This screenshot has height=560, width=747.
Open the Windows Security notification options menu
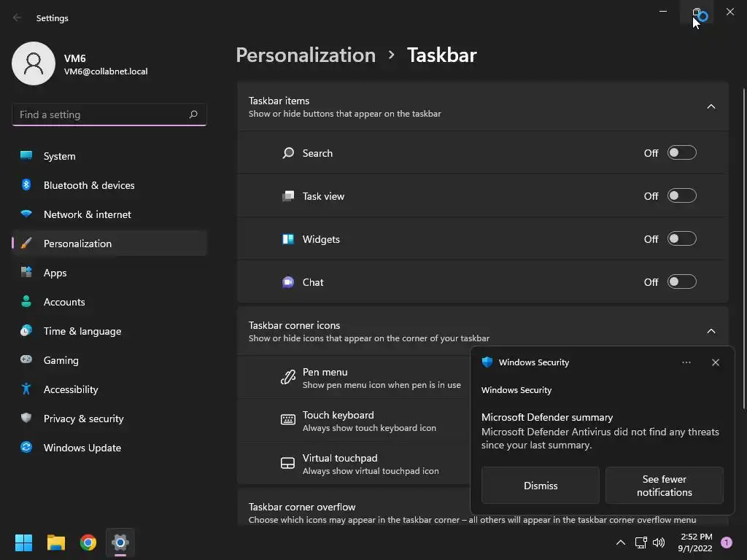point(686,362)
